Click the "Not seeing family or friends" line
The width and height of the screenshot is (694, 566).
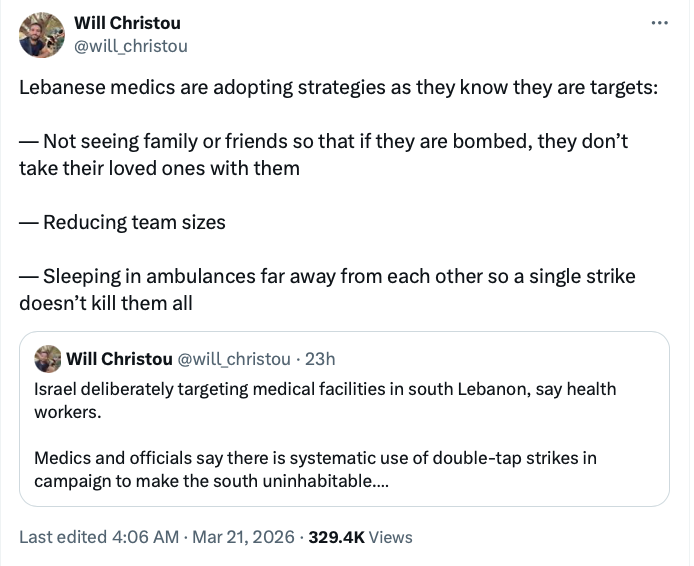point(324,141)
